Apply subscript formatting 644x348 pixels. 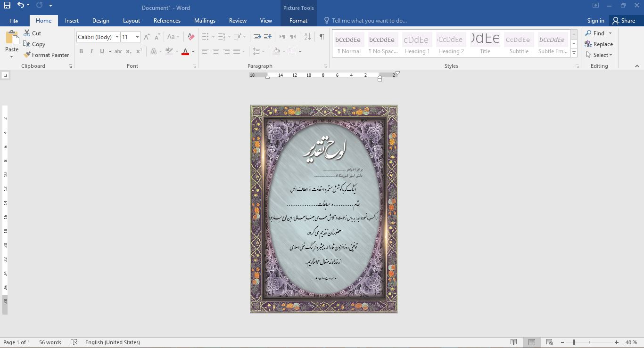click(x=129, y=51)
